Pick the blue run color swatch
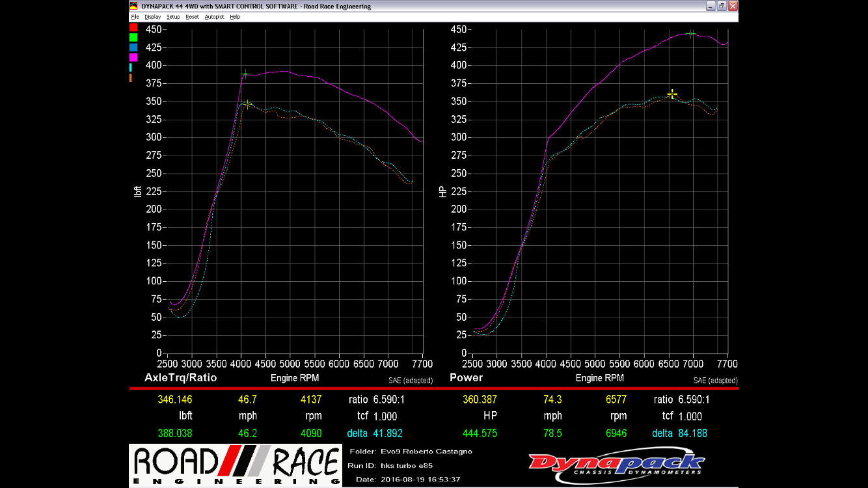This screenshot has height=488, width=868. pyautogui.click(x=133, y=47)
